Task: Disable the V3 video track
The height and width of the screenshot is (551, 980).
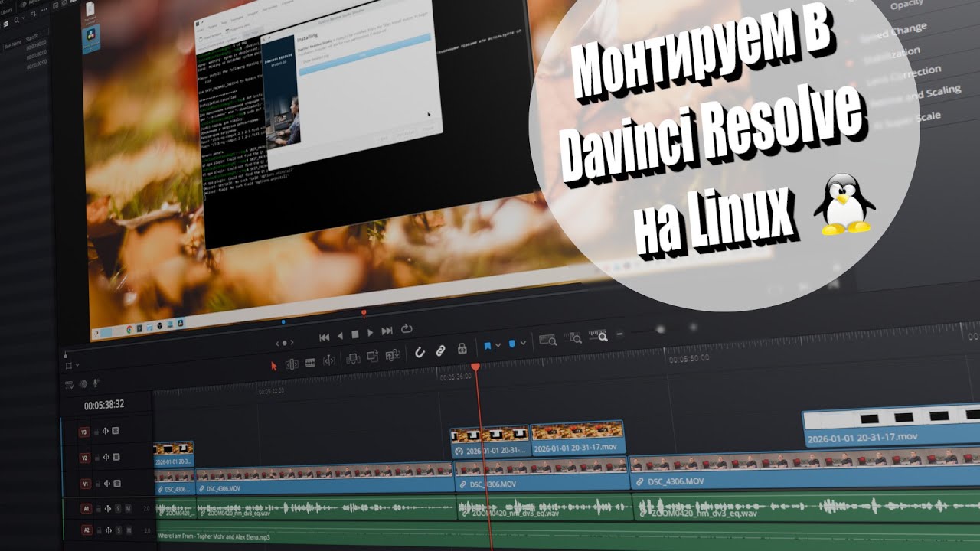Action: click(x=116, y=431)
